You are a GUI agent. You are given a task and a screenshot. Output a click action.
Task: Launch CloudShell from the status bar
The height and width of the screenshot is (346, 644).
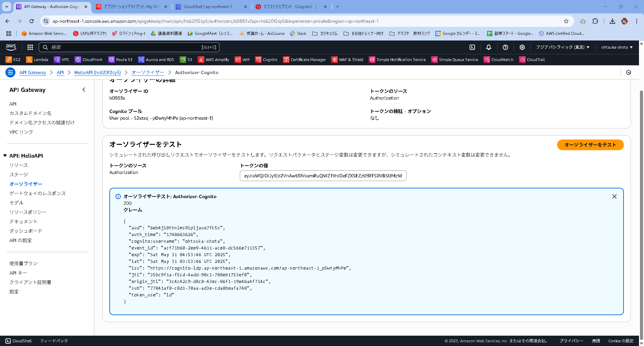(19, 341)
